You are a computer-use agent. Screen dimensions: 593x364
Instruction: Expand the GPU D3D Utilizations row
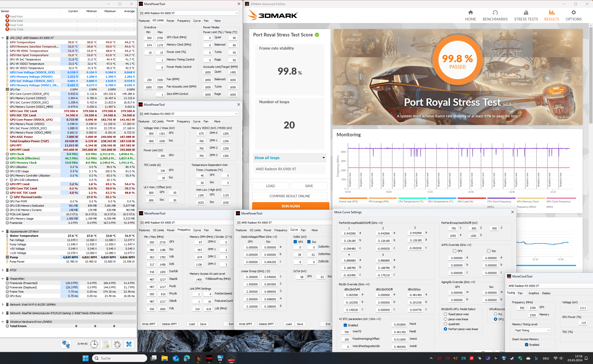[x=7, y=180]
